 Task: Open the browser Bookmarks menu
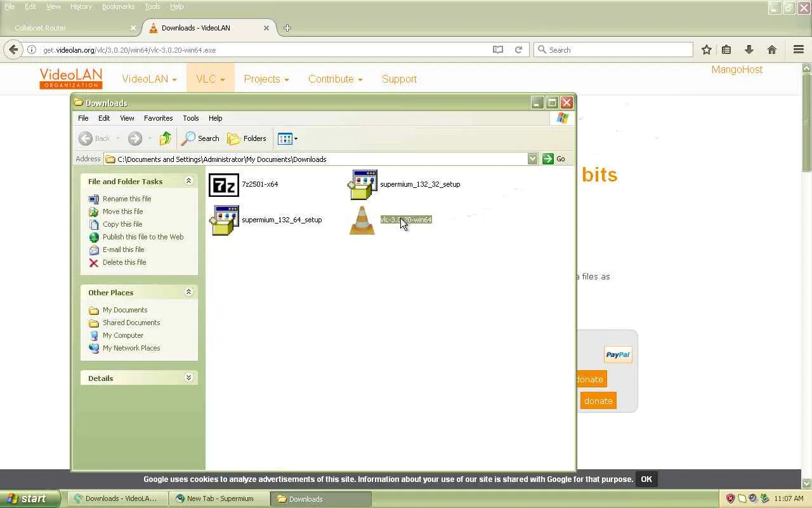pos(118,6)
